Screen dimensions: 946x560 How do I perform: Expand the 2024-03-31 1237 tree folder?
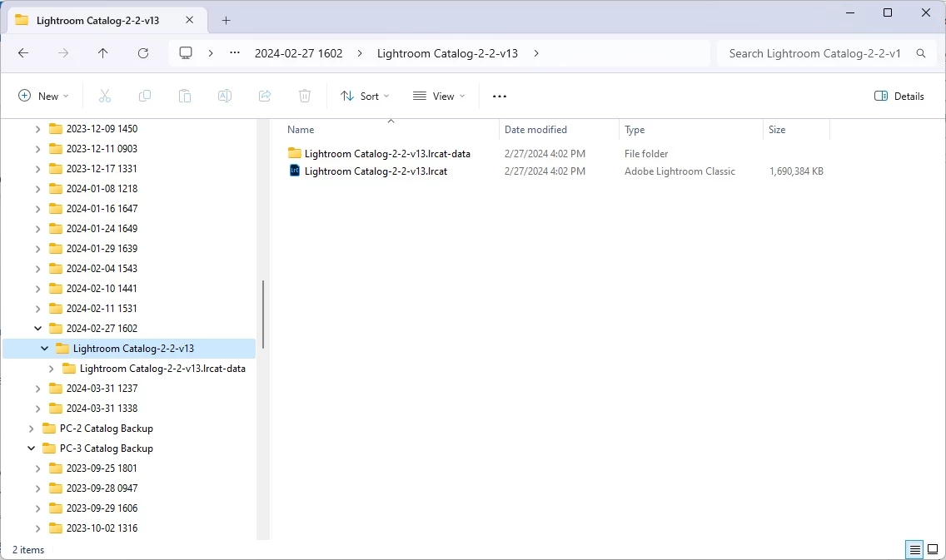[x=38, y=389]
